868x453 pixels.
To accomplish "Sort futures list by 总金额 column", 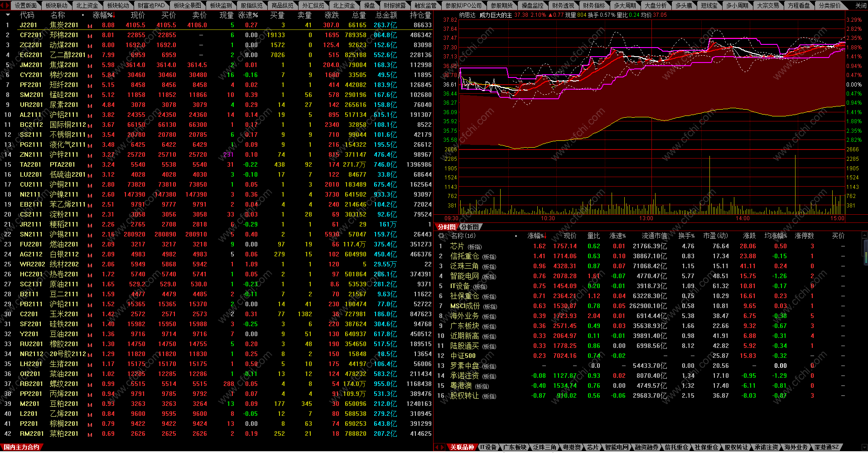I will [x=386, y=15].
